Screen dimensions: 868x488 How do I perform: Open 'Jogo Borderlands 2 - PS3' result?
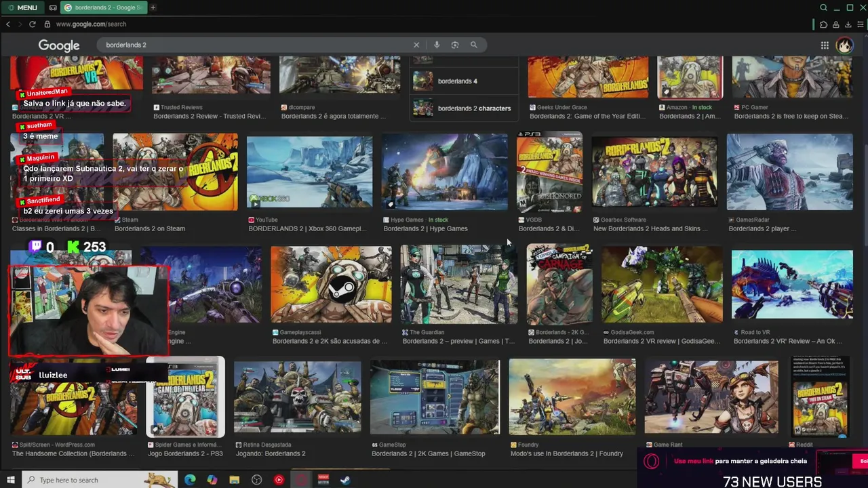point(185,453)
